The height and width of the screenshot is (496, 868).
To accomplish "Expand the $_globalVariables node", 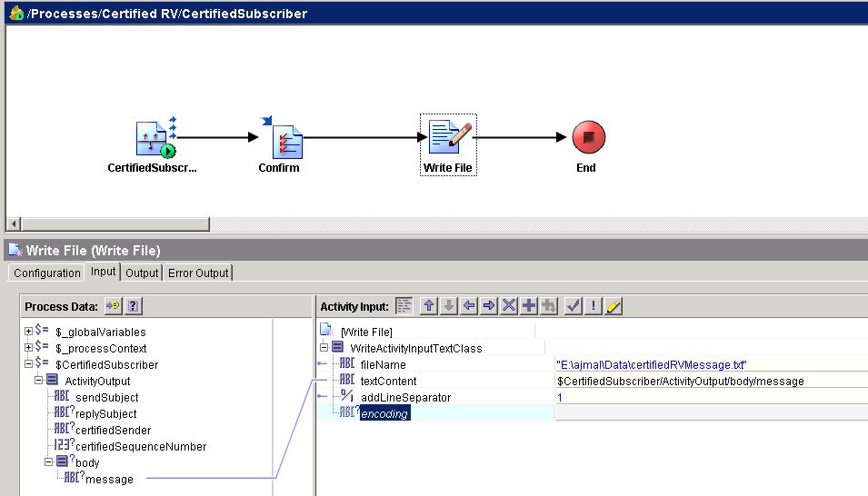I will pos(28,331).
